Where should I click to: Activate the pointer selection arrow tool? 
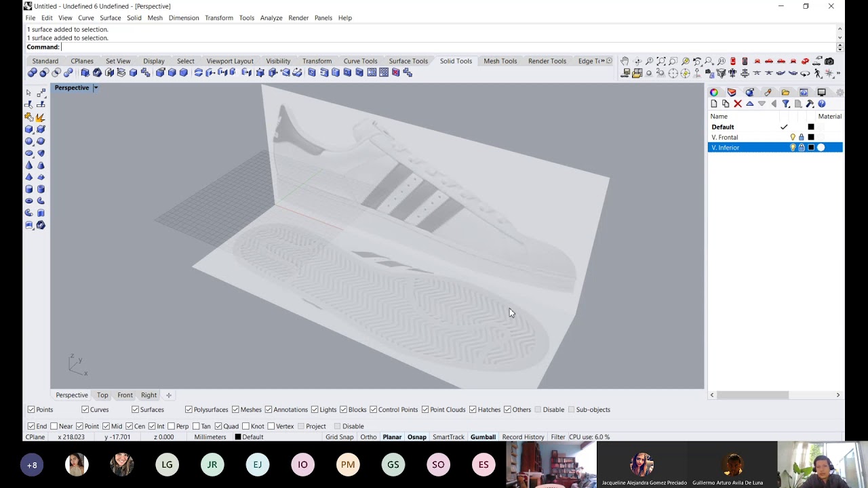[28, 92]
